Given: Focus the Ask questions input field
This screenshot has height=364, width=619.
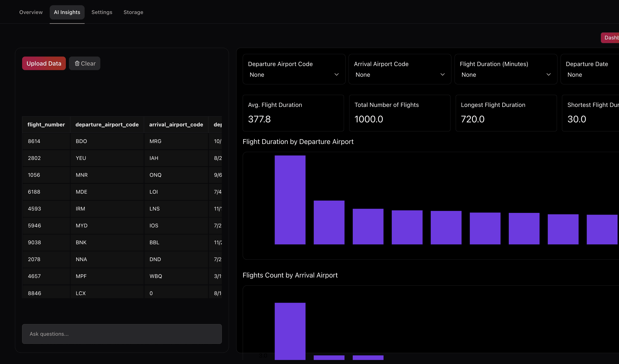Looking at the screenshot, I should point(122,334).
